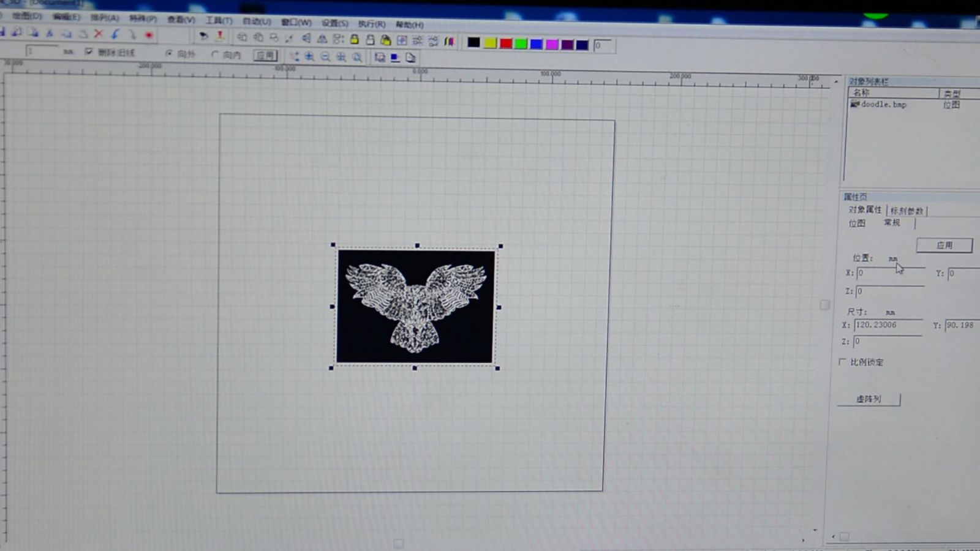Click the red marker icon beside pick arrow
980x551 pixels.
pos(220,36)
